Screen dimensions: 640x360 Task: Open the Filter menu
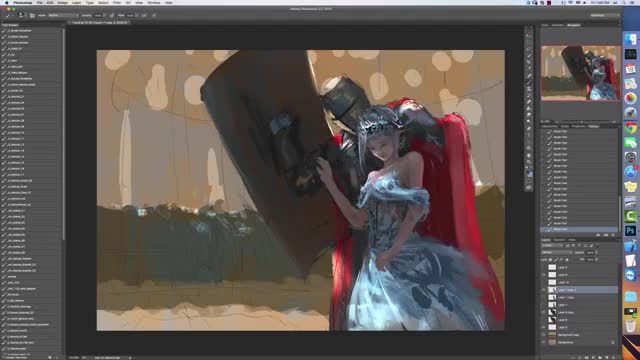(117, 2)
